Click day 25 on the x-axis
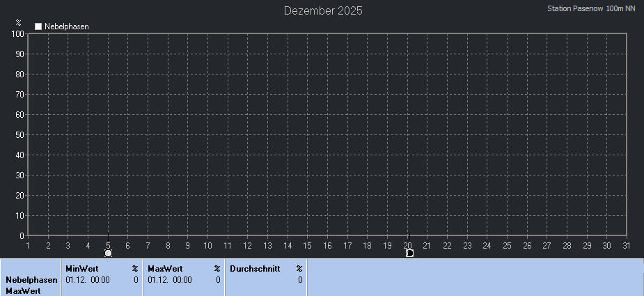 click(x=508, y=245)
